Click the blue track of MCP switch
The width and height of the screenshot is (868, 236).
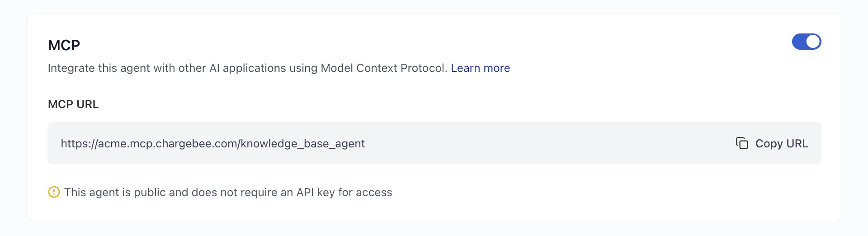[x=798, y=42]
